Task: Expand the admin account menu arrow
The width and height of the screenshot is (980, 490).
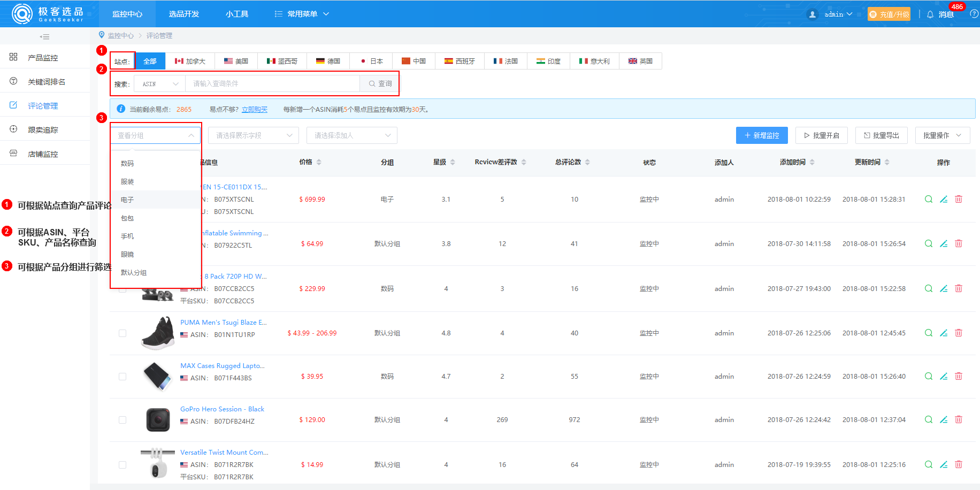Action: pos(849,14)
